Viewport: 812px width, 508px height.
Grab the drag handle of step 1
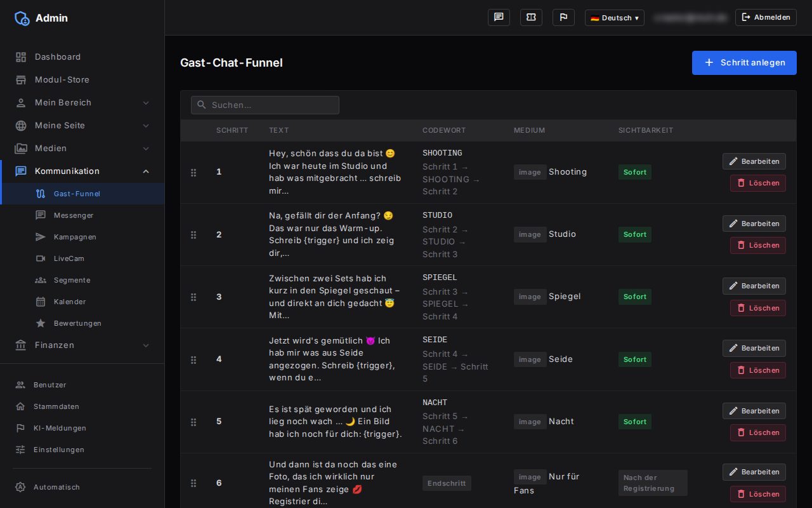pyautogui.click(x=193, y=172)
